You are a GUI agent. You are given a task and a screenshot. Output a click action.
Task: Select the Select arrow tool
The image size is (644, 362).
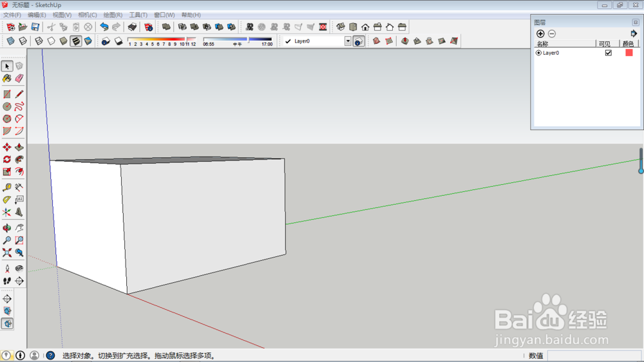click(x=7, y=66)
